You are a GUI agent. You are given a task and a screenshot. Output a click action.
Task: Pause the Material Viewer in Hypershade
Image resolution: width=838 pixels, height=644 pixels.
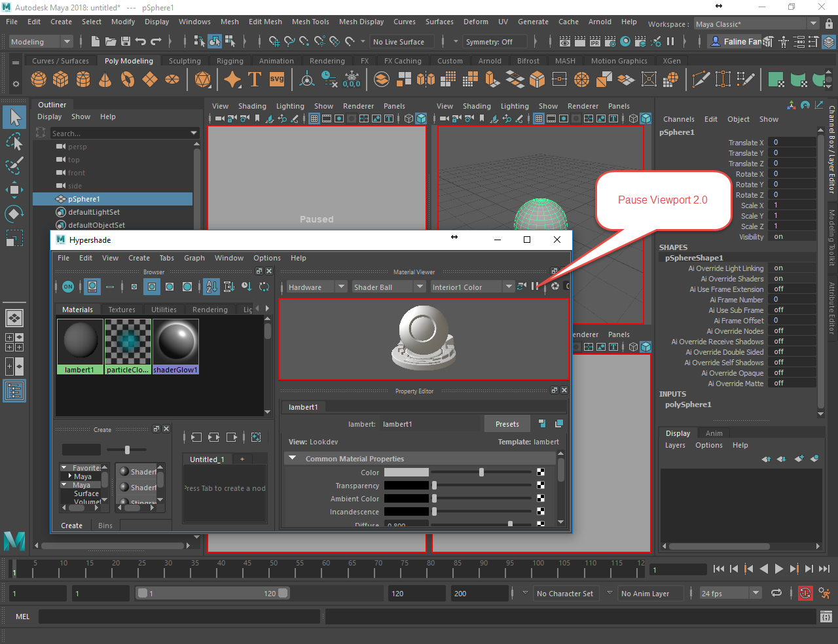point(536,286)
